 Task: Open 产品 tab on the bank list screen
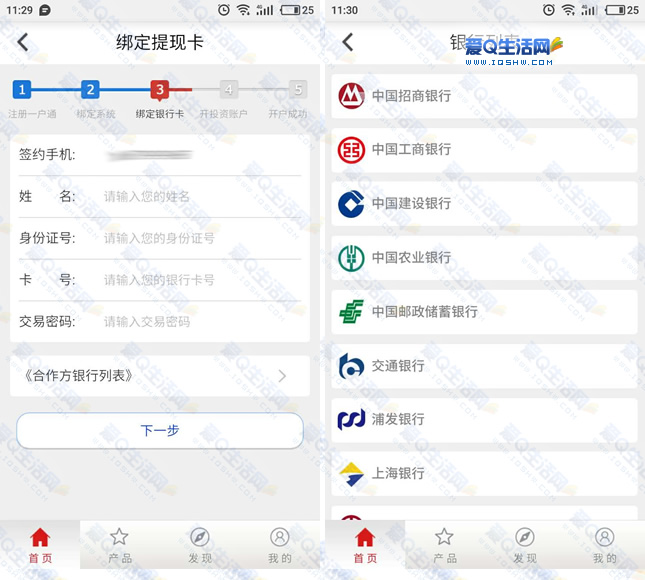coord(445,545)
